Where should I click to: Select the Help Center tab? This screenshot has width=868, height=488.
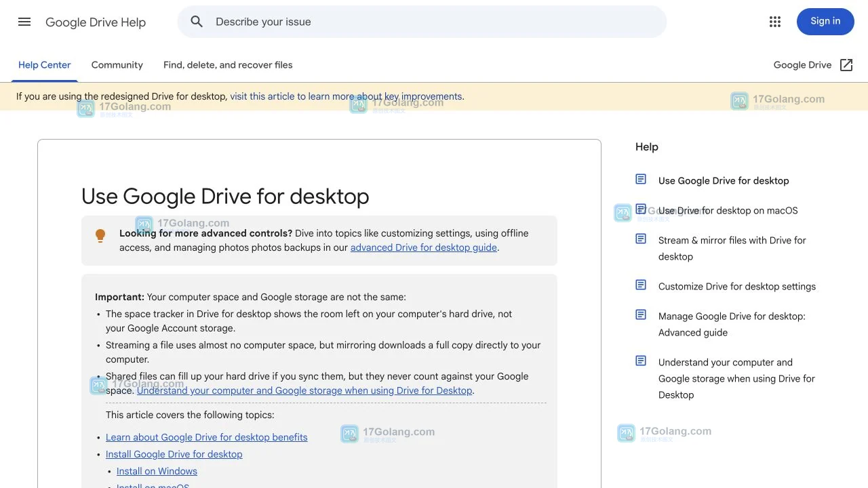coord(44,65)
